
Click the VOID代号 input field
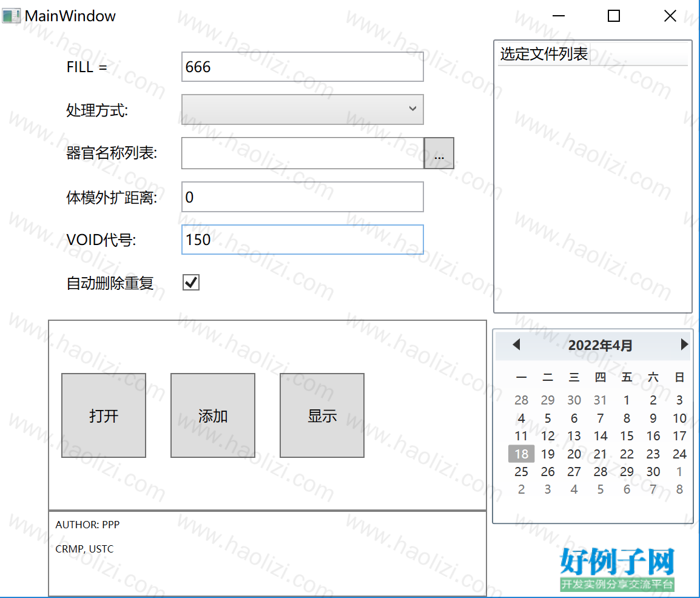302,240
